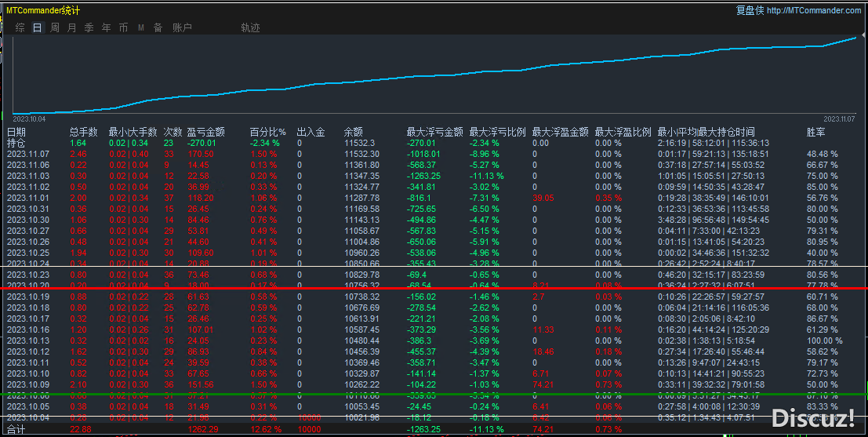The image size is (868, 437).
Task: Switch to the 年 (yearly) tab
Action: [x=106, y=27]
